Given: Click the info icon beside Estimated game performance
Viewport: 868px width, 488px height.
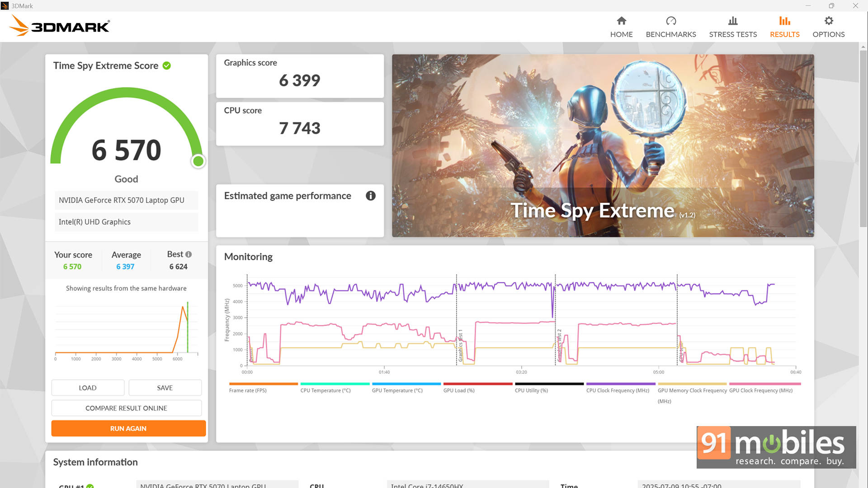Looking at the screenshot, I should coord(371,196).
